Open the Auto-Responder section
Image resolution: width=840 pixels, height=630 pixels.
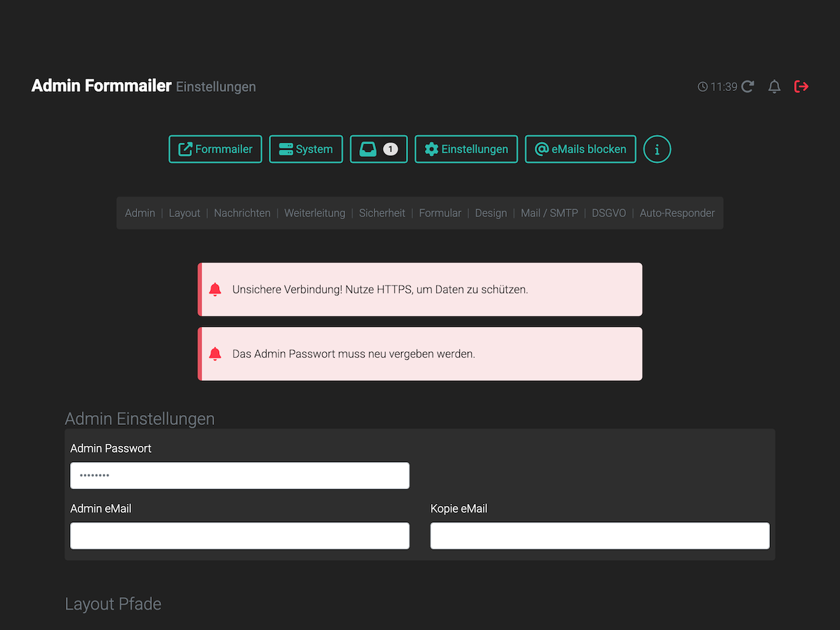click(678, 213)
